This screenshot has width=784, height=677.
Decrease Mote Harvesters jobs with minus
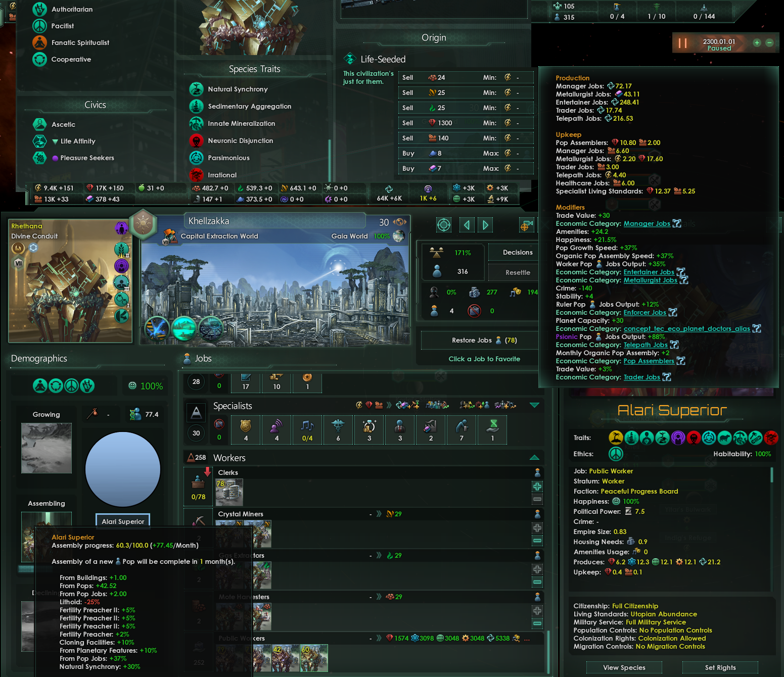537,623
